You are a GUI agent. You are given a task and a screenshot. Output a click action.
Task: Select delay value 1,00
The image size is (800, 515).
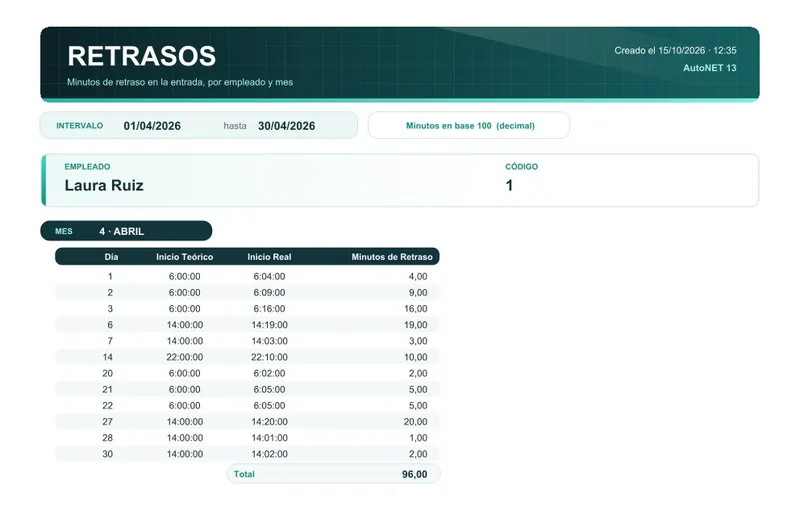(x=418, y=438)
